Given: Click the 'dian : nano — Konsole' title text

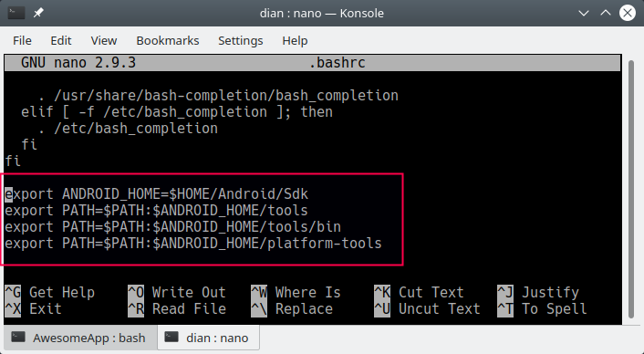Looking at the screenshot, I should pos(322,13).
